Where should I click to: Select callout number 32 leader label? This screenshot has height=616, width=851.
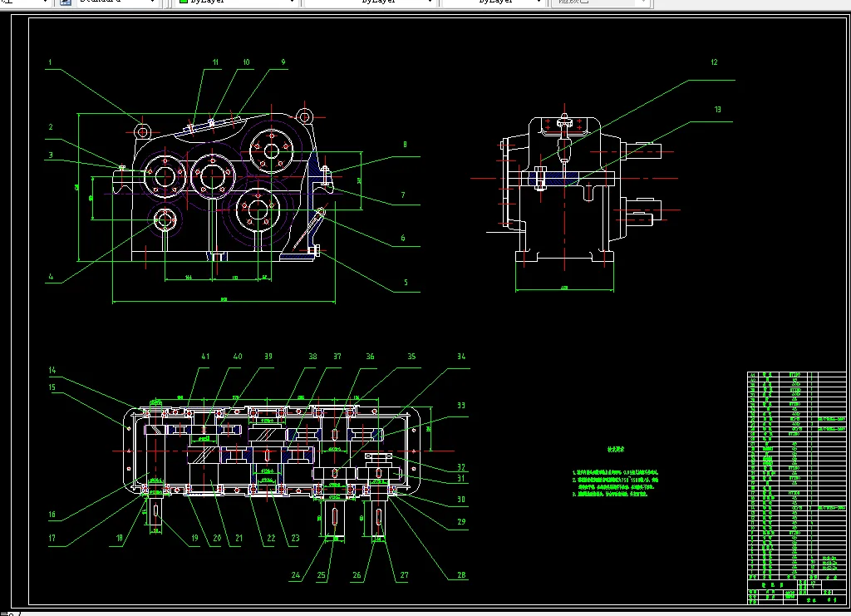coord(461,467)
